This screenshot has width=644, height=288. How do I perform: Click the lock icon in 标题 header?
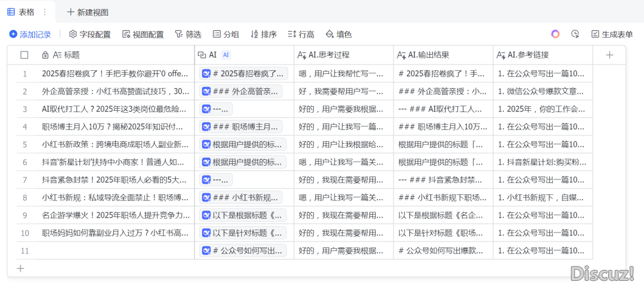pos(45,55)
